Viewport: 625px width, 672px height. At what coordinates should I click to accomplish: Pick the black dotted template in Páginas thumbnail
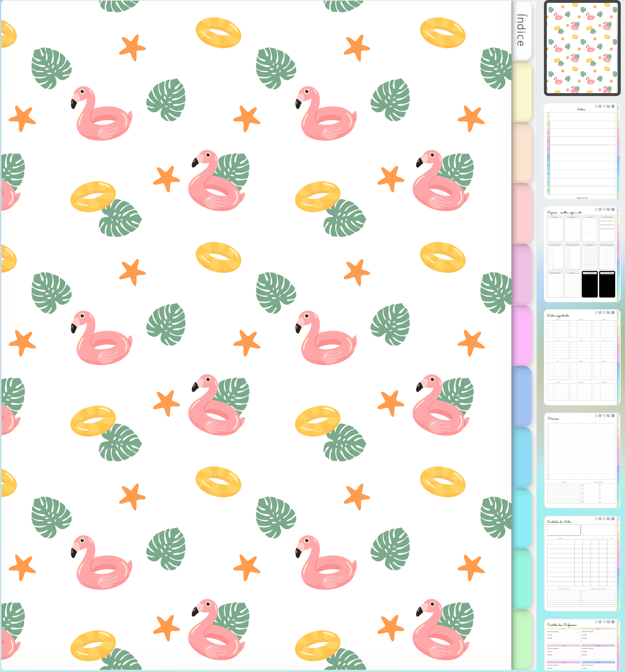click(x=589, y=284)
